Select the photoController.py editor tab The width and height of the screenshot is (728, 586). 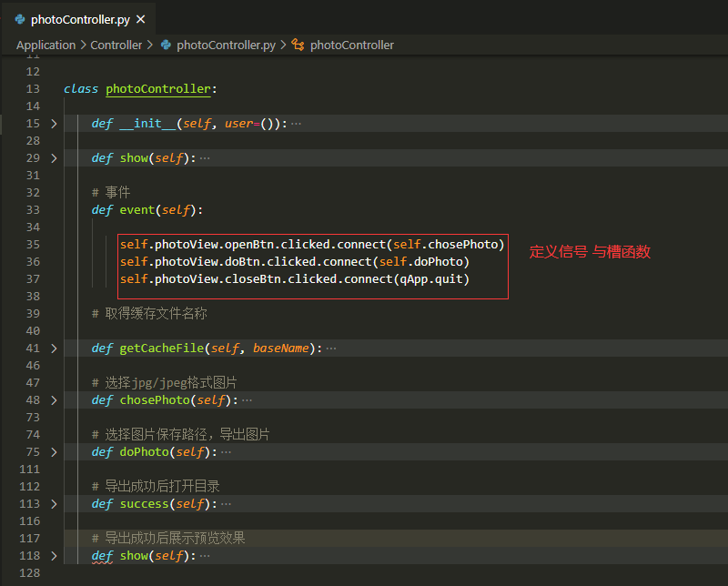coord(80,19)
